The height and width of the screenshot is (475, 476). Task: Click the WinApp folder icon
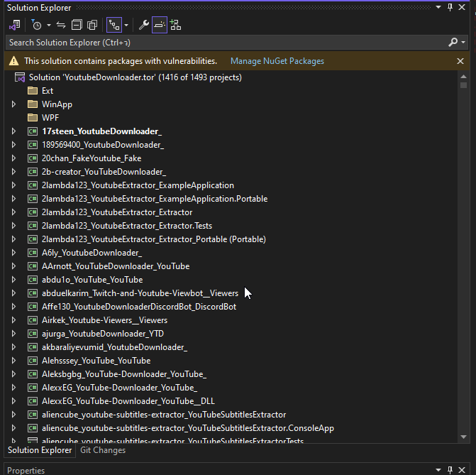(x=33, y=104)
